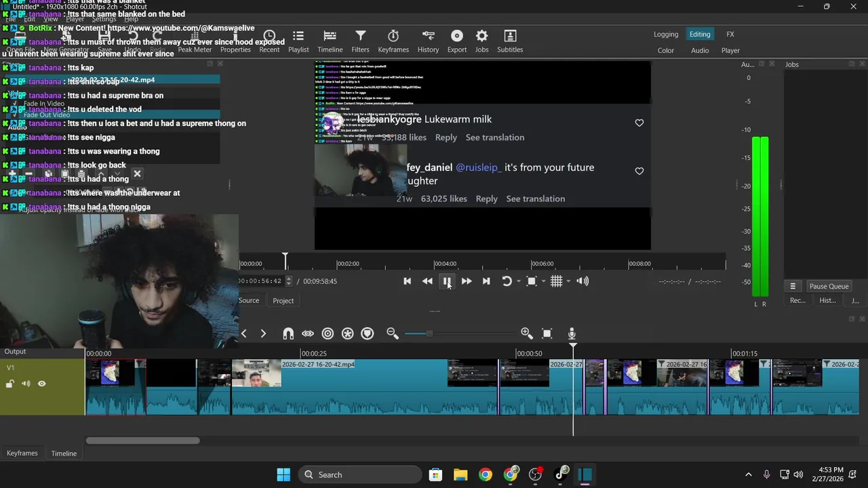Click the timeline horizontal scrollbar
868x488 pixels.
tap(142, 441)
